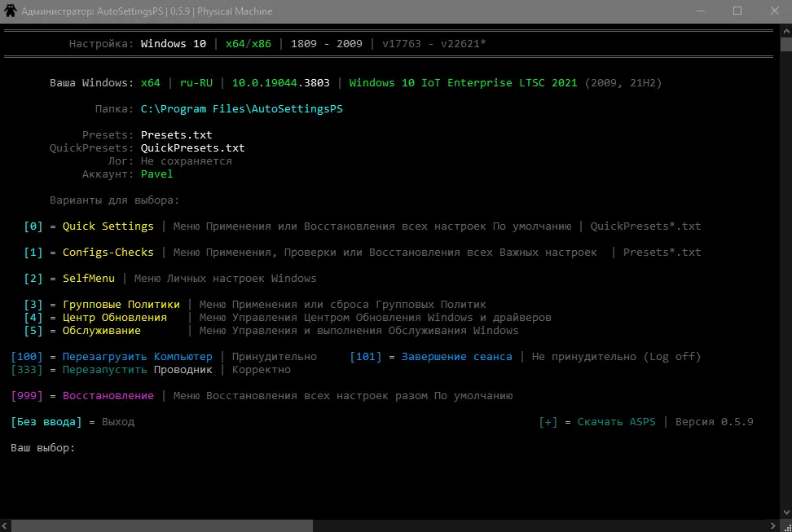Click 'Перезагрузить Компьютер' option text
Image resolution: width=792 pixels, height=532 pixels.
[x=138, y=357]
